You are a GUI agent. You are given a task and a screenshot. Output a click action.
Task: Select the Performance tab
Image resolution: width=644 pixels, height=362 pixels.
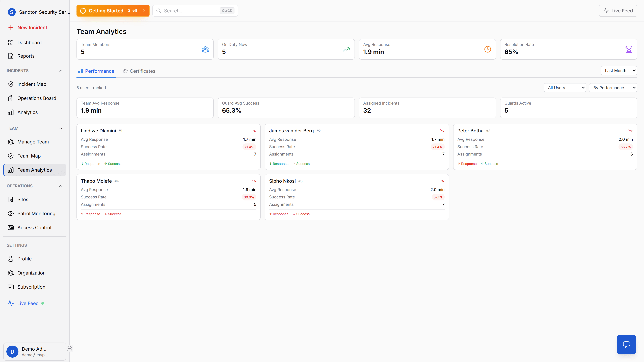pos(96,71)
